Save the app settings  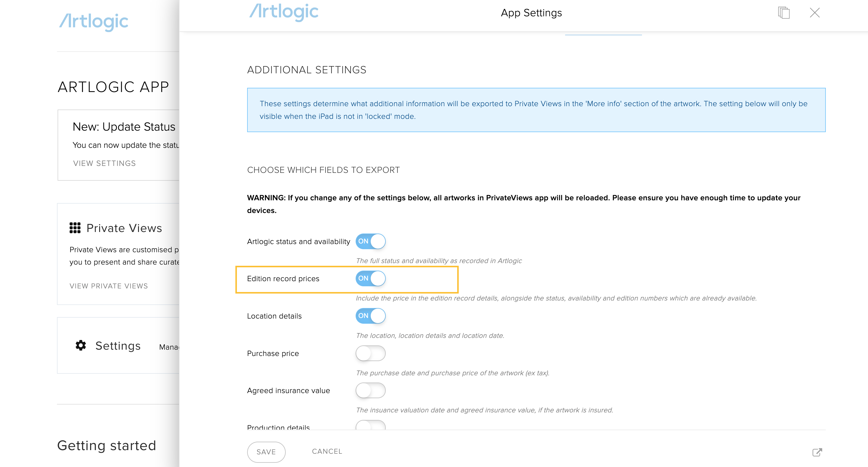(266, 452)
